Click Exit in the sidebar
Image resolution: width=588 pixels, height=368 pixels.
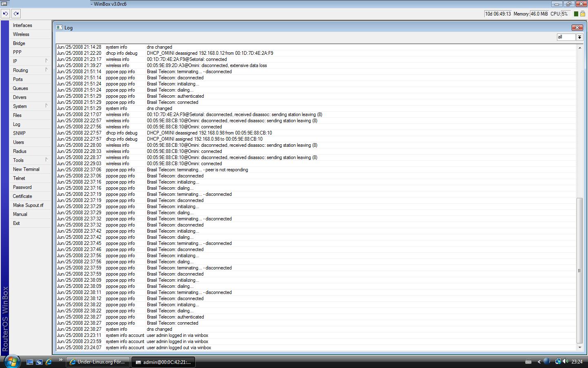(x=30, y=223)
